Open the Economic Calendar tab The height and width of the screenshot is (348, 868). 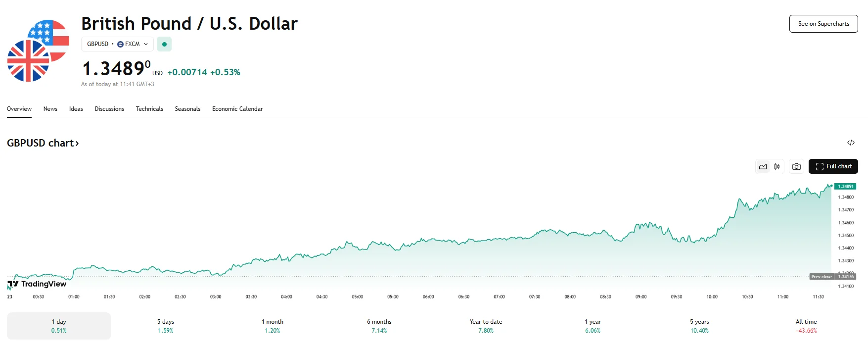(237, 109)
